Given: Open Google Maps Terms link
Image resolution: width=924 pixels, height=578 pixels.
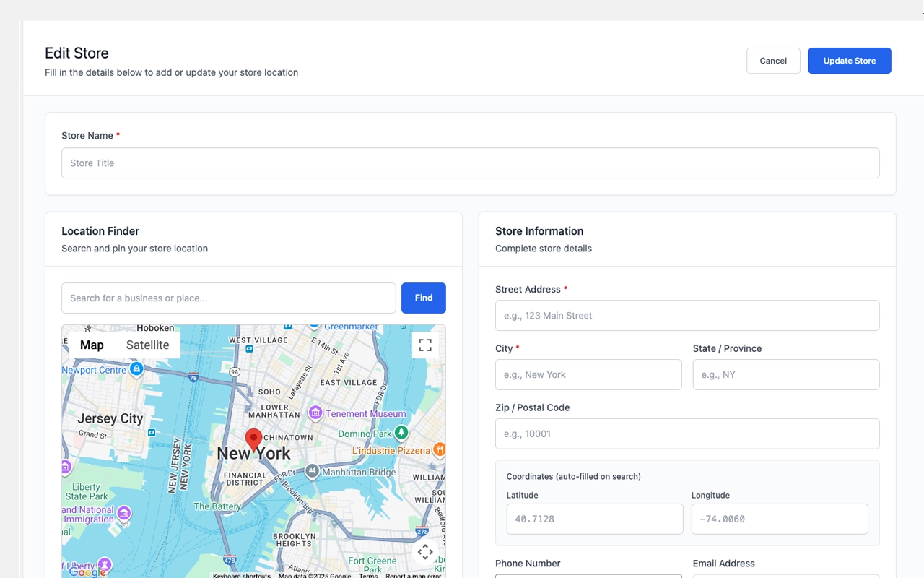Looking at the screenshot, I should click(368, 577).
